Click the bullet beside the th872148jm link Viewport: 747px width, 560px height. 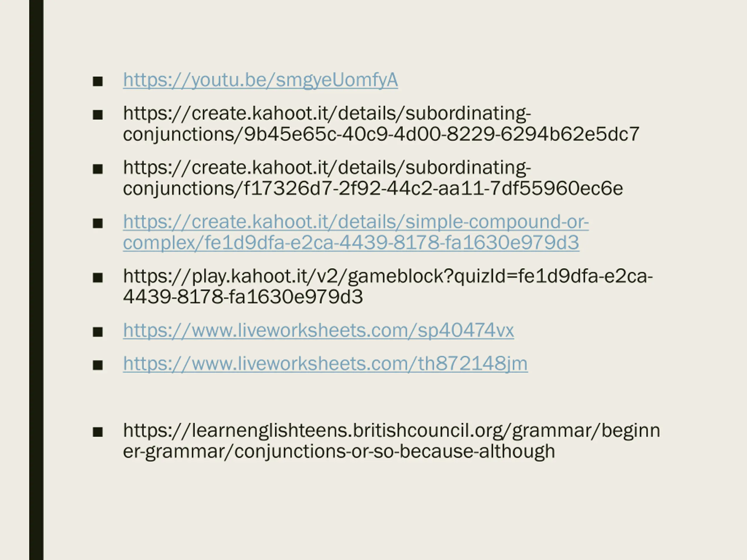click(97, 365)
